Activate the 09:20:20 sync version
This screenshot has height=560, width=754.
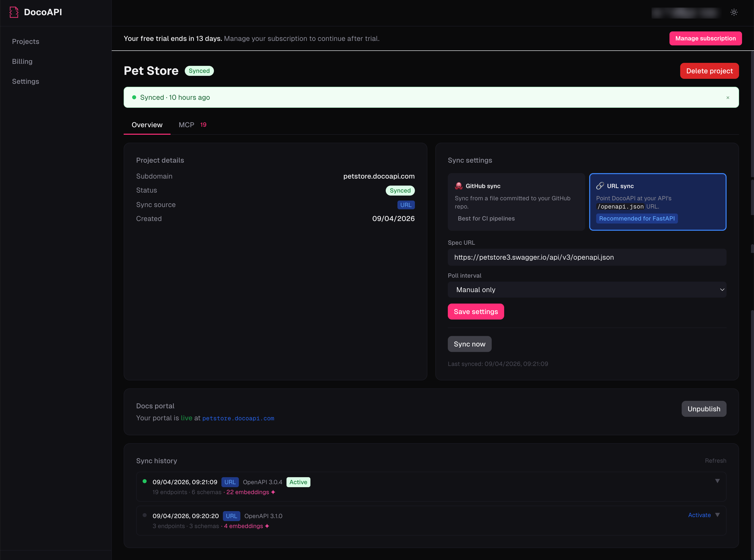tap(699, 515)
